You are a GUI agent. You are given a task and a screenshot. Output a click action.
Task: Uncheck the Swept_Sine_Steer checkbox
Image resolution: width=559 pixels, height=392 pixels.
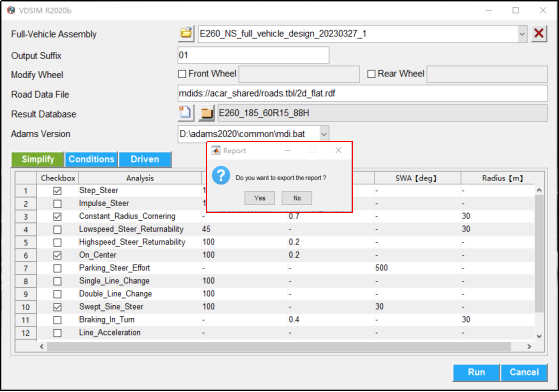(x=57, y=307)
